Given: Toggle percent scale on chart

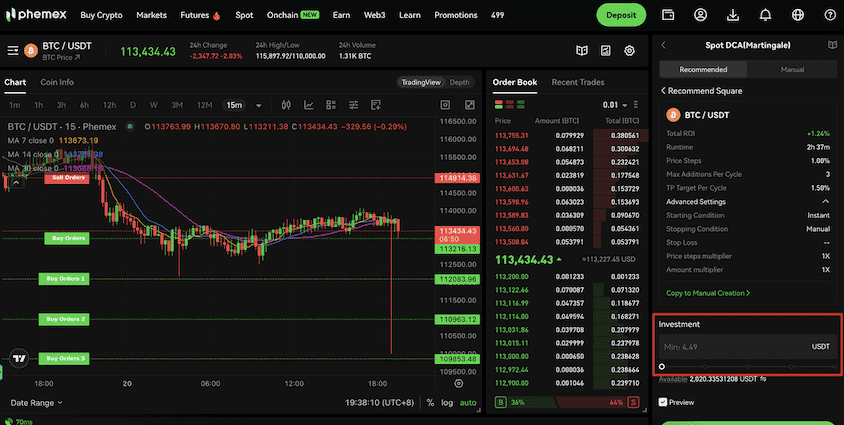Looking at the screenshot, I should [x=430, y=402].
